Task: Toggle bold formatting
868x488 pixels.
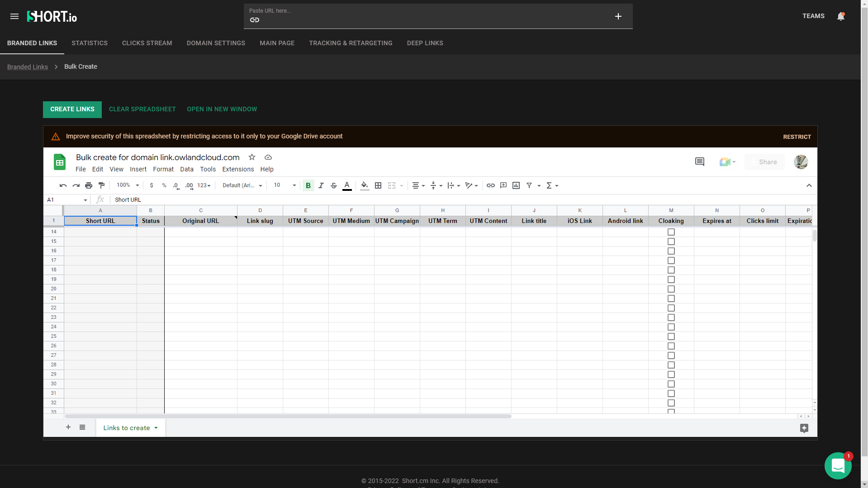Action: pyautogui.click(x=308, y=185)
